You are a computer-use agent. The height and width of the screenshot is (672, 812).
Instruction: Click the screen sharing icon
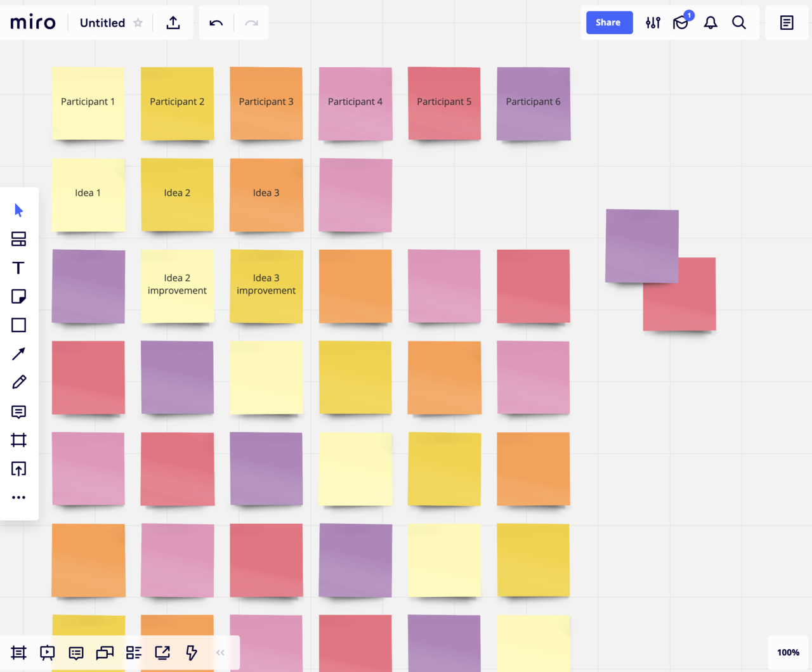pos(162,652)
